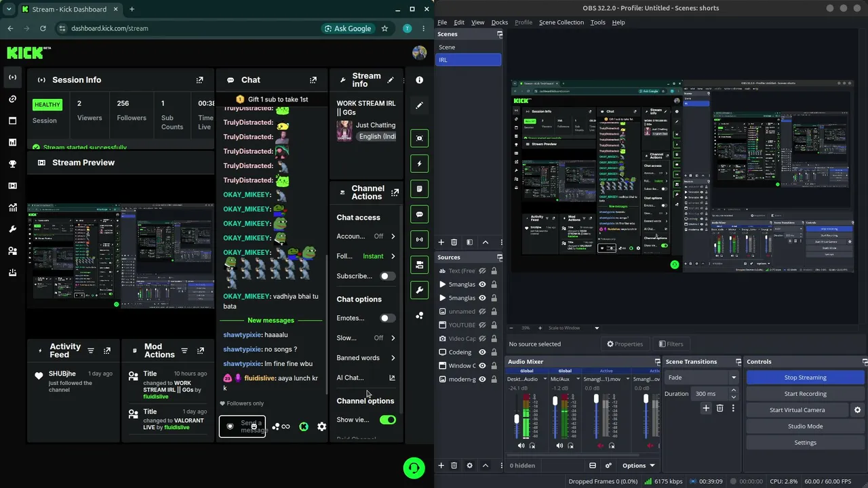Bookmark this page with the Chrome star
The height and width of the screenshot is (488, 868).
coord(384,28)
